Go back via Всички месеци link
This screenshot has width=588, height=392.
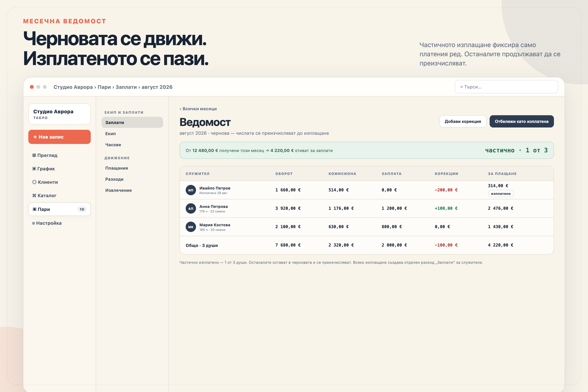coord(198,109)
